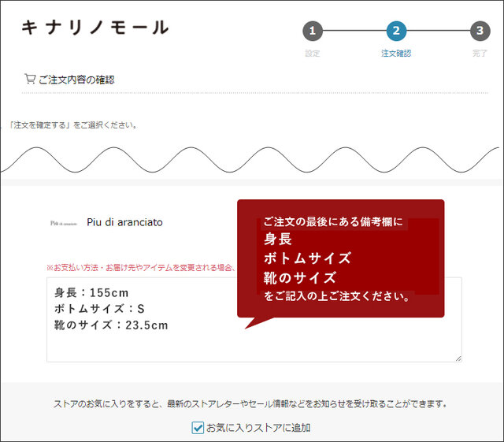Screen dimensions: 504x442
Task: Select step 1 設定 circle
Action: 313,31
